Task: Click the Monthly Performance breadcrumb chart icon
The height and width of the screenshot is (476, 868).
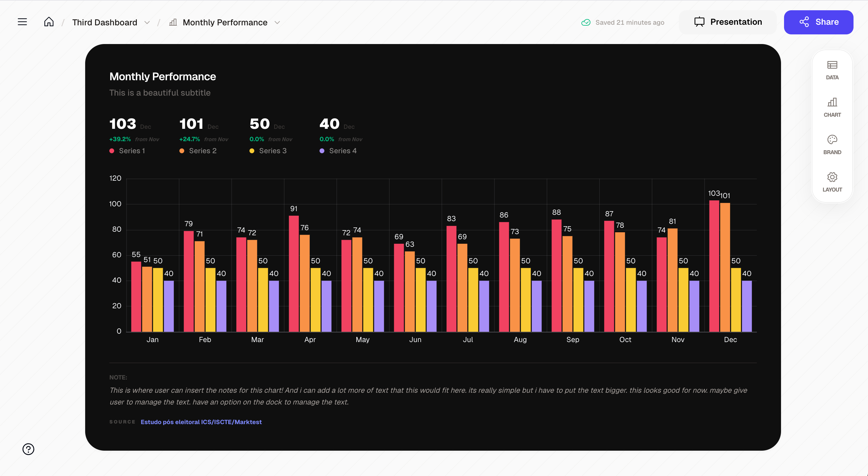Action: tap(173, 22)
